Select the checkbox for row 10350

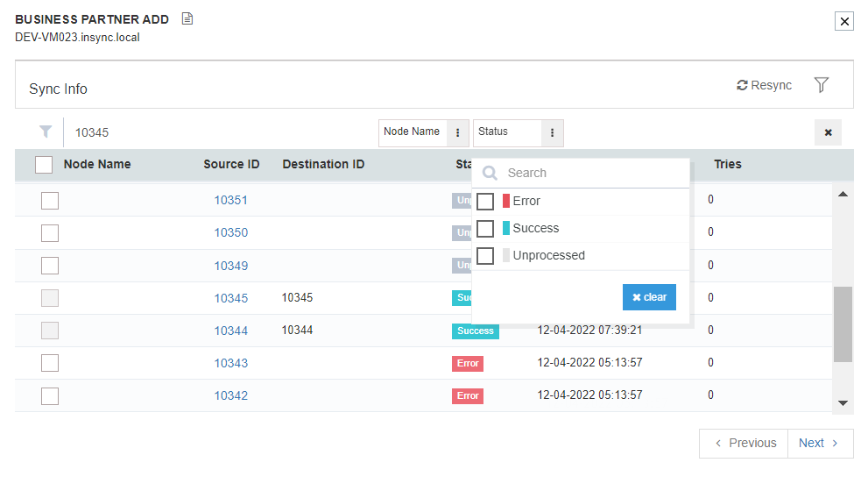pos(50,233)
